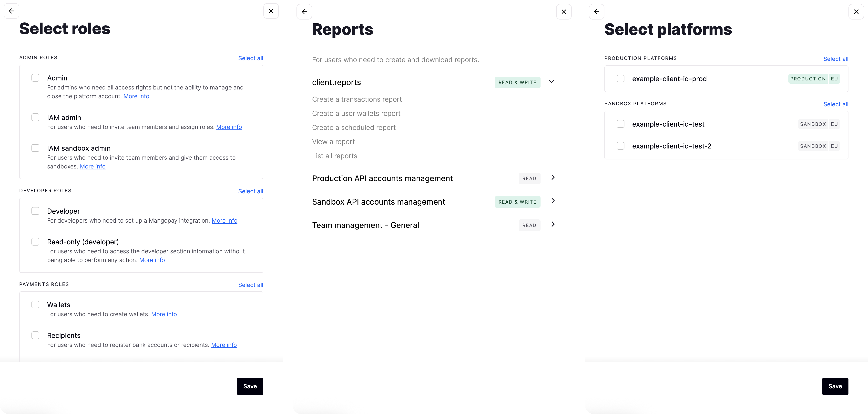Go back from Select roles panel
This screenshot has height=414, width=868.
(x=11, y=11)
